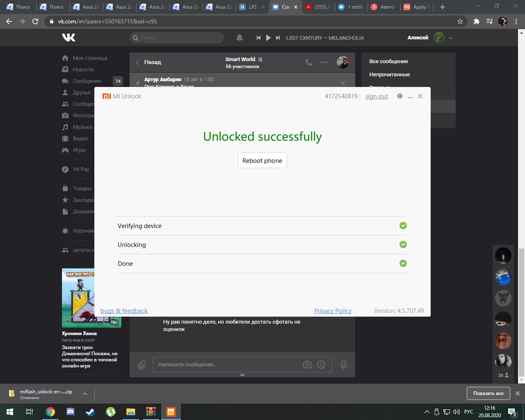Image resolution: width=525 pixels, height=420 pixels.
Task: Open a new Chrome tab
Action: pos(442,7)
